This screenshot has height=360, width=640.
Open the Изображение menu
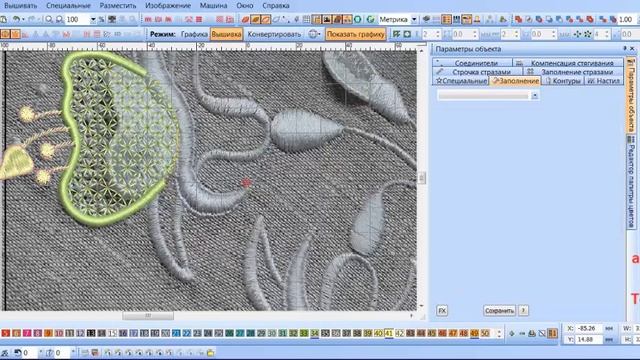168,6
